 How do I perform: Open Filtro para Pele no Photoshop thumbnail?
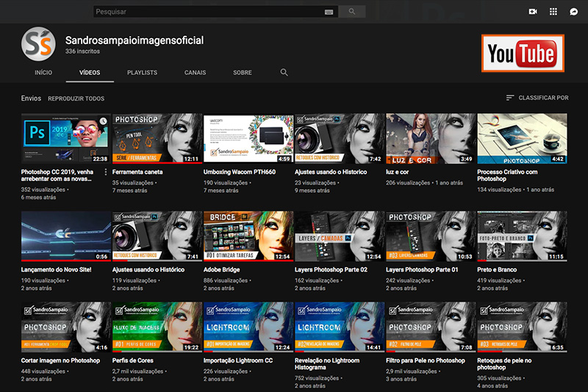[x=431, y=327]
